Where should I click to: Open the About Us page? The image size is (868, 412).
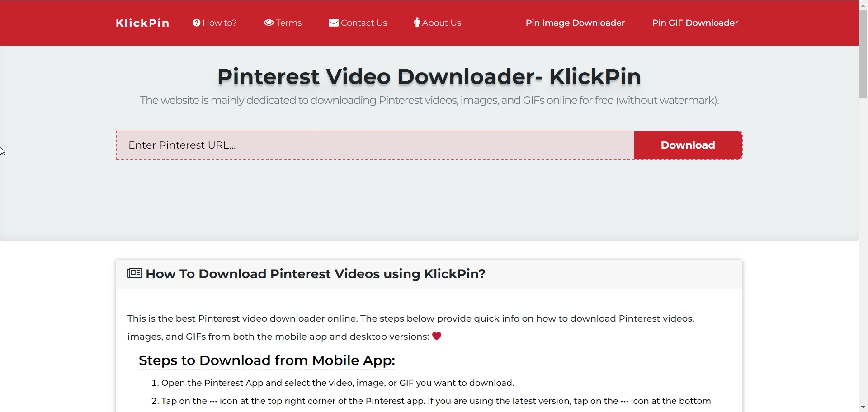441,22
